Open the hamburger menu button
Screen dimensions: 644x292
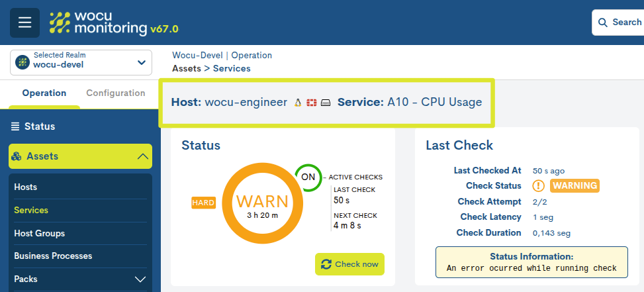pyautogui.click(x=24, y=23)
